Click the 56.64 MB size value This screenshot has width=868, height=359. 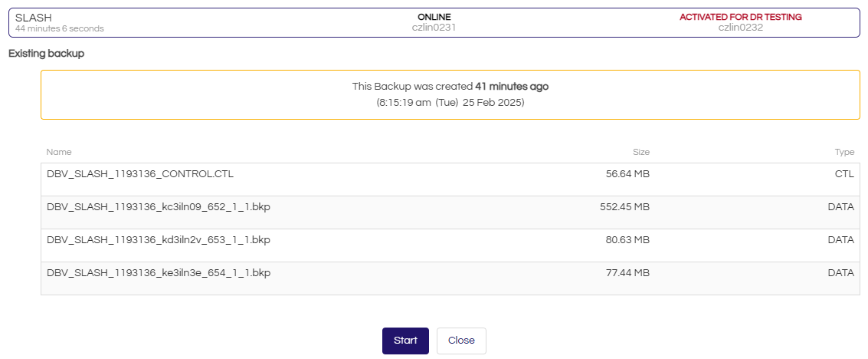pos(627,174)
